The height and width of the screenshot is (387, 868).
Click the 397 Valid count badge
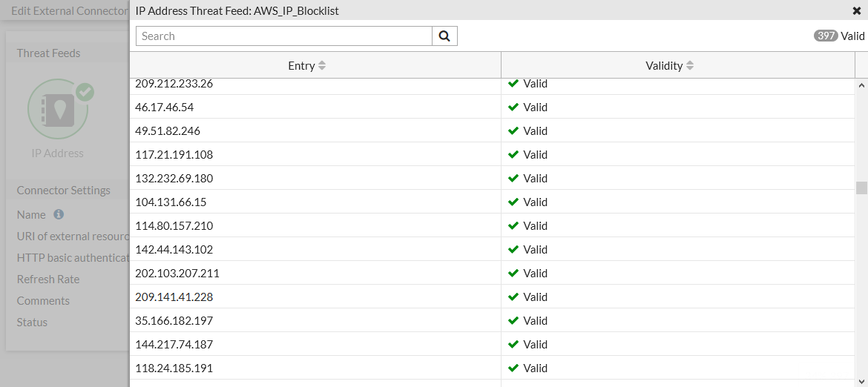[826, 36]
